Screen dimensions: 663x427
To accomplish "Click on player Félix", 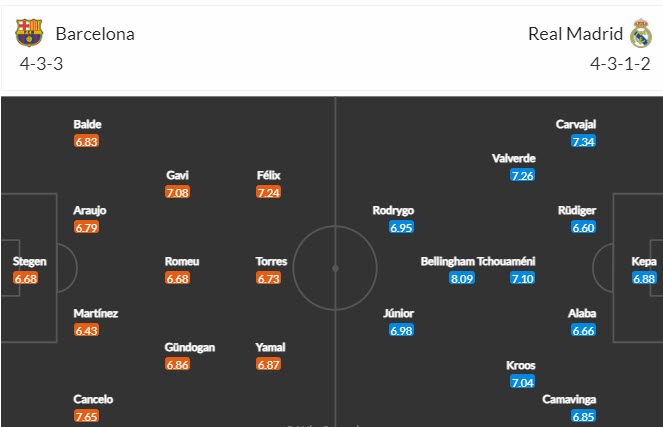I will 268,176.
